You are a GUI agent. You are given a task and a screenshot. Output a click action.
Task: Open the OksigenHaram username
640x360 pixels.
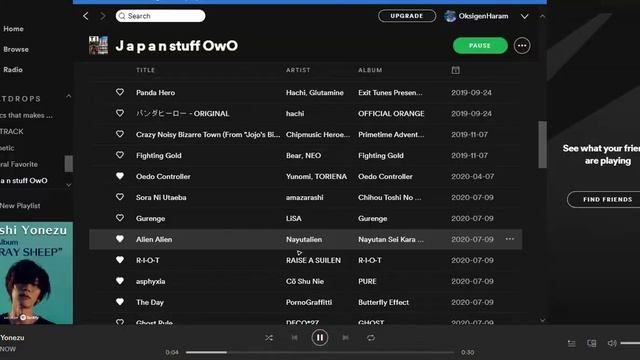483,16
